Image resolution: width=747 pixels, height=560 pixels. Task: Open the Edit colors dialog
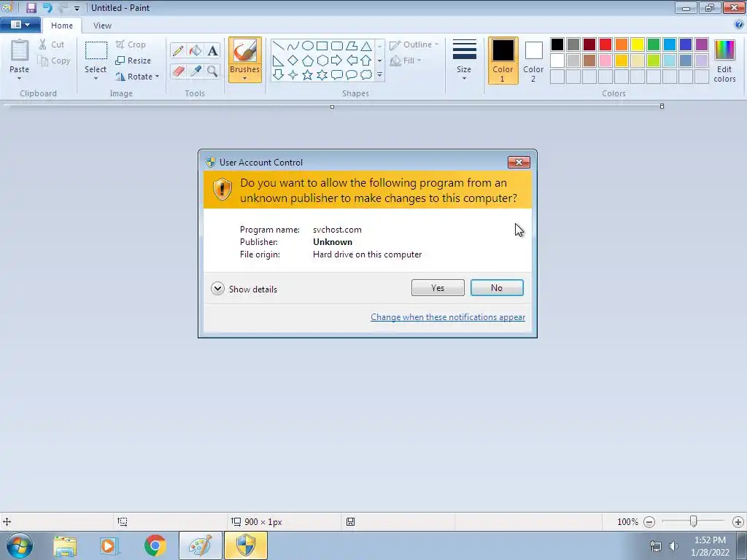point(724,61)
